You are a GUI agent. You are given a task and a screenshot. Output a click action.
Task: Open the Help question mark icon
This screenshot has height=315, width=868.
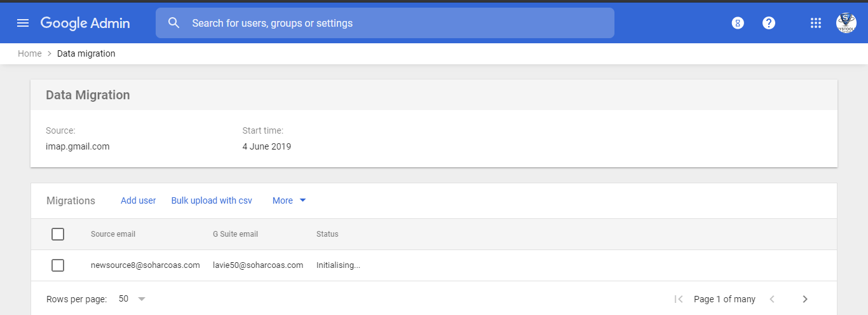[x=769, y=23]
